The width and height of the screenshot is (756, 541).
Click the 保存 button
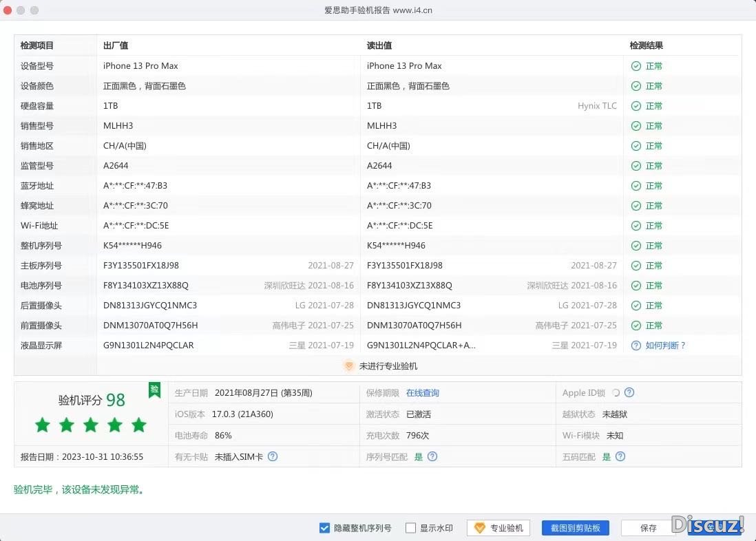point(648,528)
